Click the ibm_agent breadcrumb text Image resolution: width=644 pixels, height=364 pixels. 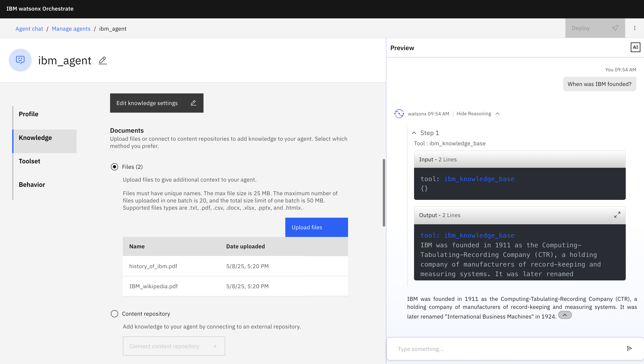point(113,29)
